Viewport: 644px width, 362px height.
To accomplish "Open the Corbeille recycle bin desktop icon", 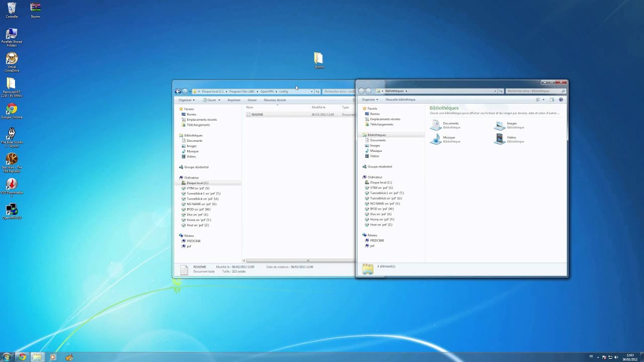I will pyautogui.click(x=12, y=10).
